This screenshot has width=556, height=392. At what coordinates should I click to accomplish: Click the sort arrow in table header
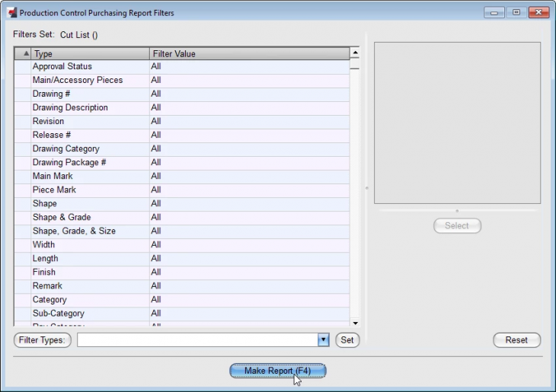(26, 53)
